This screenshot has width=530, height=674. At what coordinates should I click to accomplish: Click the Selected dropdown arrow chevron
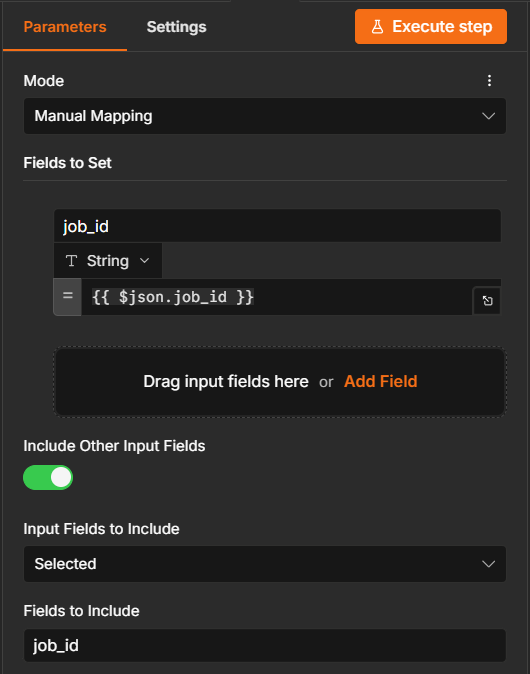[488, 564]
